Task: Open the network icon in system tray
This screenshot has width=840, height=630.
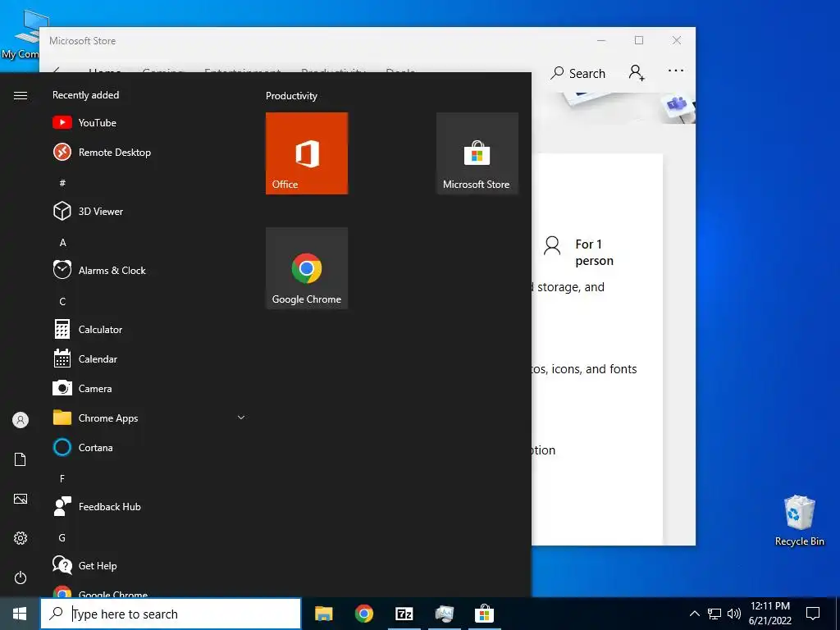Action: pyautogui.click(x=714, y=614)
